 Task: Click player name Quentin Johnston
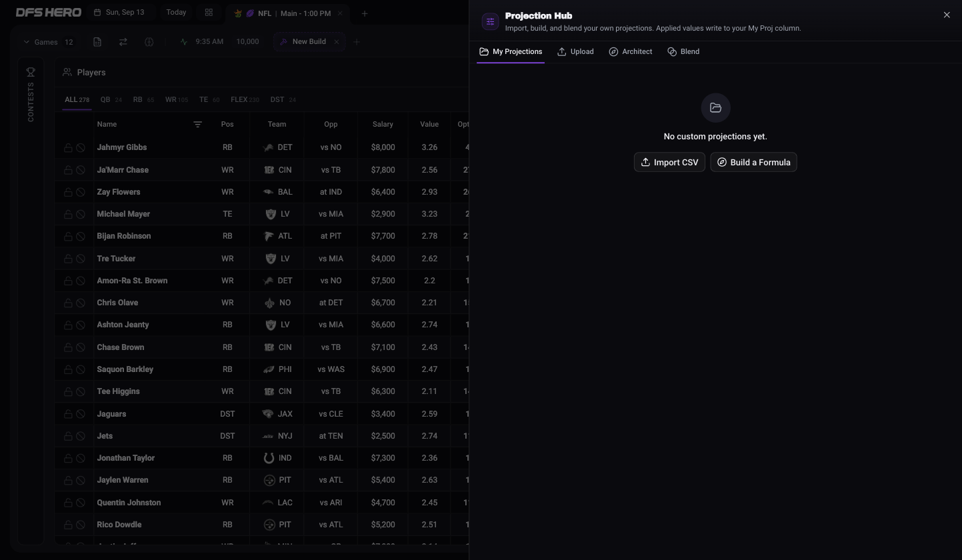pyautogui.click(x=130, y=503)
